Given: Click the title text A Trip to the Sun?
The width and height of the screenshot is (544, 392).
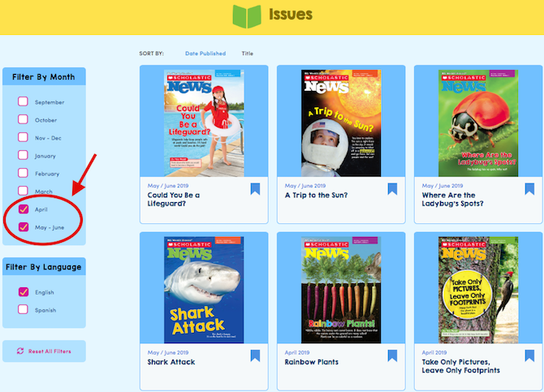Looking at the screenshot, I should [x=316, y=196].
